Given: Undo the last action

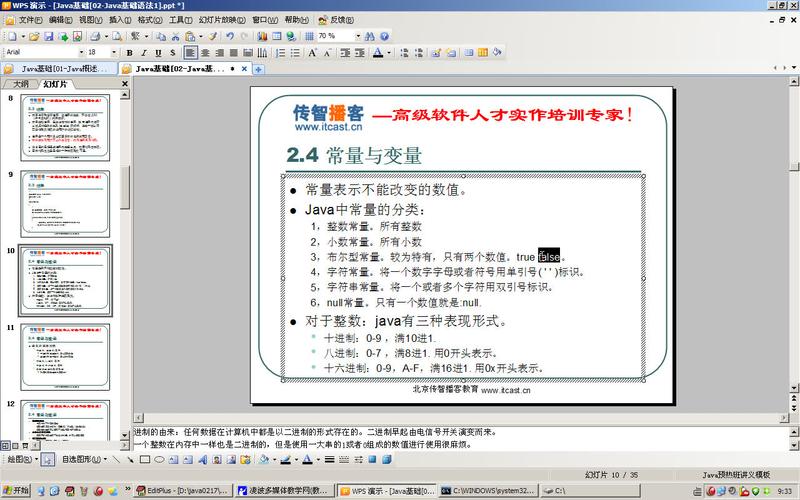Looking at the screenshot, I should (230, 36).
